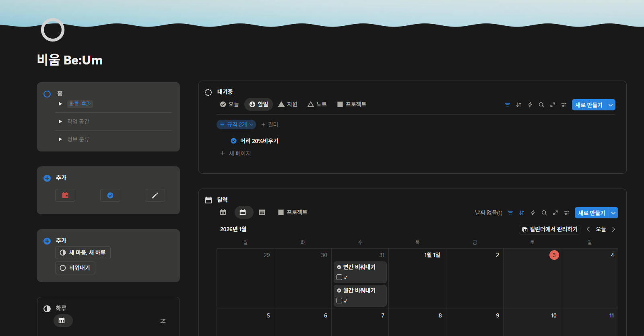Click the red calendar icon in 추가 block
This screenshot has width=644, height=336.
(x=65, y=195)
